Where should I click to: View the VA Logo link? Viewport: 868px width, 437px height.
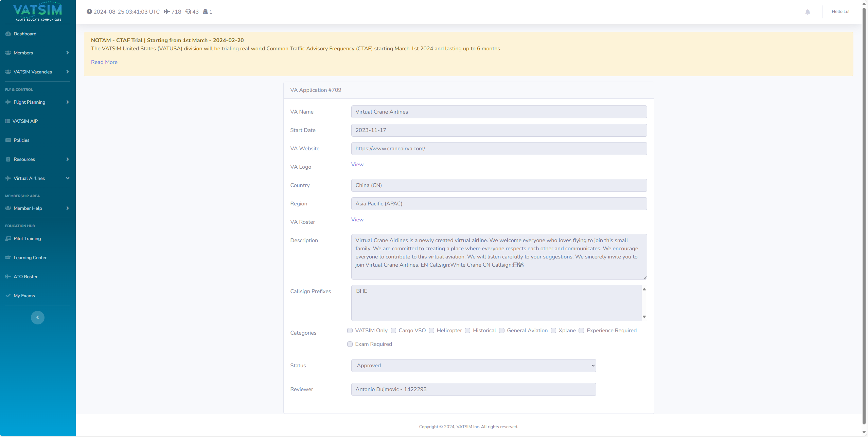(x=357, y=165)
